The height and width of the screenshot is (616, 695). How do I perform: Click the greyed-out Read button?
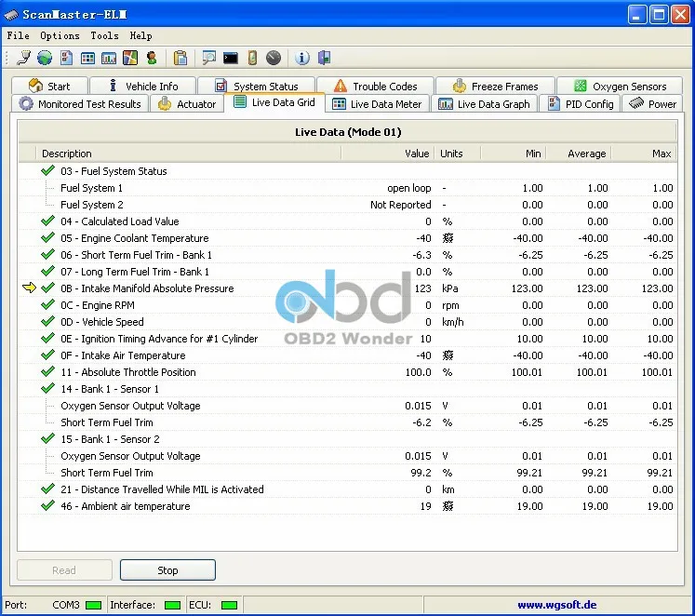pyautogui.click(x=64, y=569)
